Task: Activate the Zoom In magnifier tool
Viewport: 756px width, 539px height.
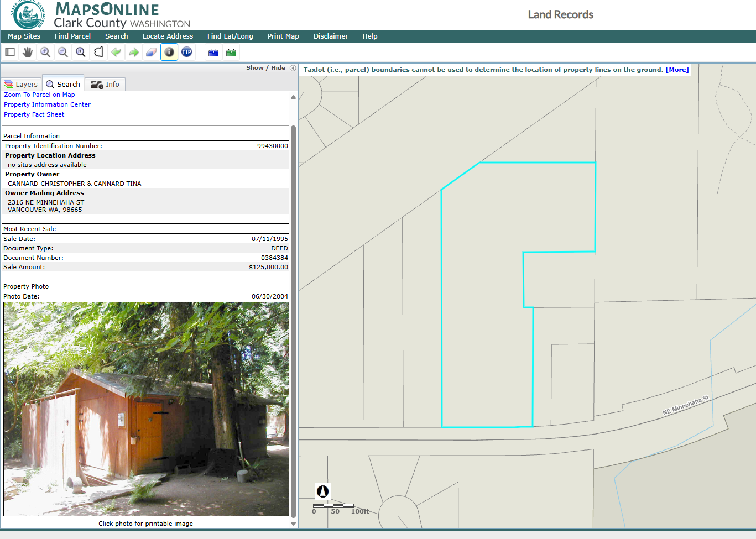Action: point(45,52)
